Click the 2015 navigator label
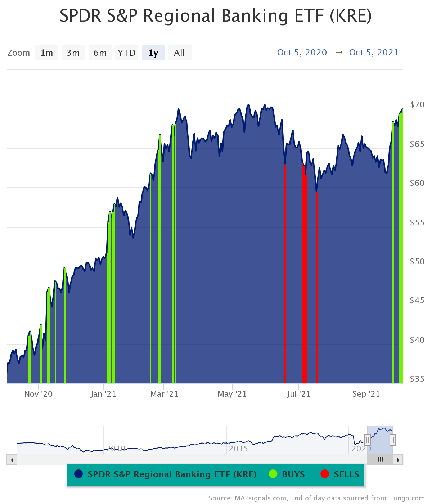432x504 pixels. pyautogui.click(x=238, y=449)
